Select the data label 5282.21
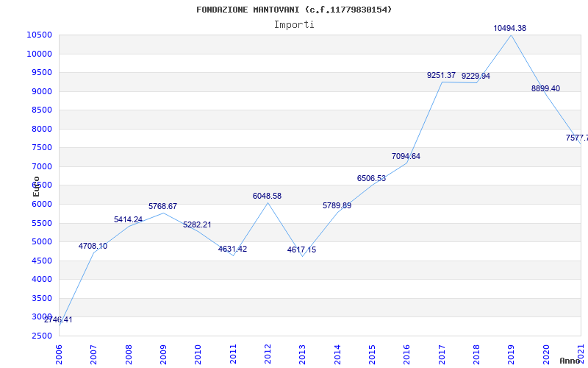 [197, 225]
